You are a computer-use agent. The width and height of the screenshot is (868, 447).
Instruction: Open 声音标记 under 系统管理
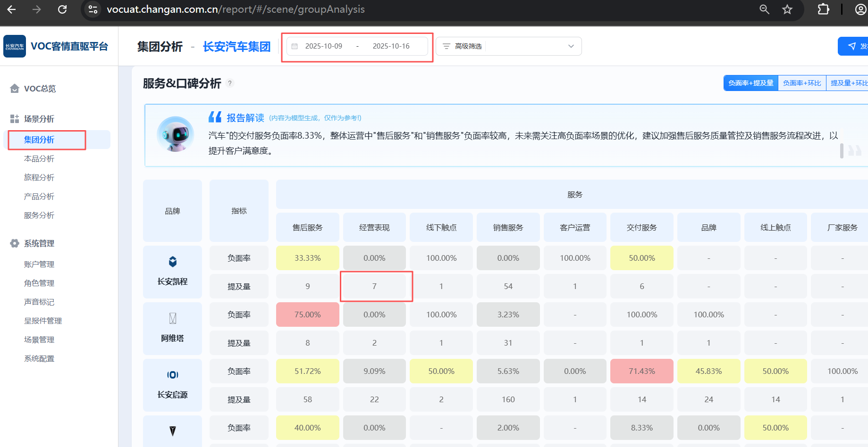point(39,302)
